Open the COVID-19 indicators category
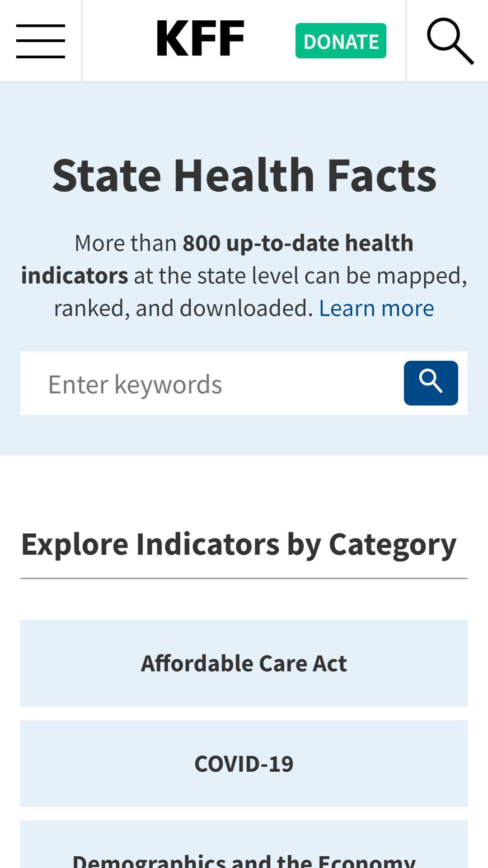This screenshot has width=488, height=868. (244, 764)
